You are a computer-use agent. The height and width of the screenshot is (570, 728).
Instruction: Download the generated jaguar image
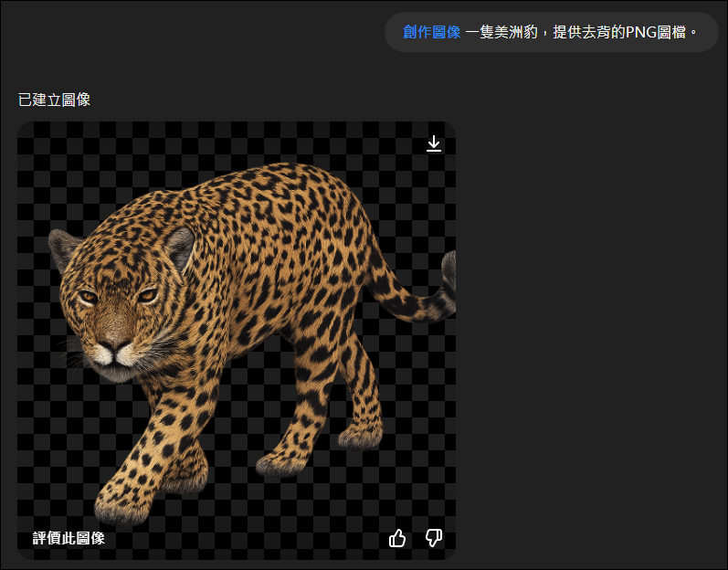pyautogui.click(x=434, y=143)
